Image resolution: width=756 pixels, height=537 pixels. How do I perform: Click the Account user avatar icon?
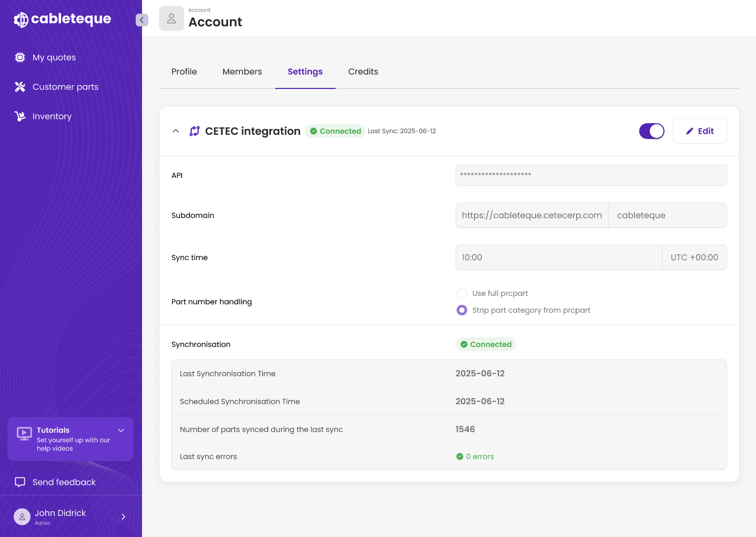pyautogui.click(x=171, y=19)
